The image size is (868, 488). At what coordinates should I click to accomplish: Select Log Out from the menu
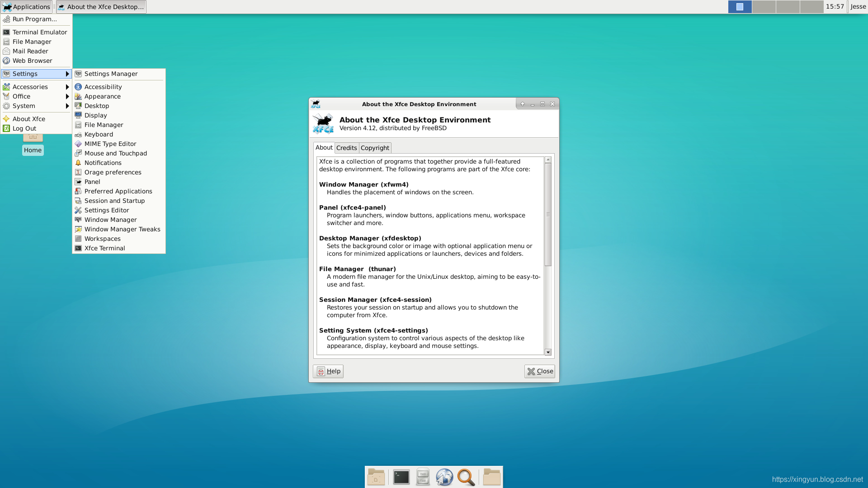pos(24,128)
